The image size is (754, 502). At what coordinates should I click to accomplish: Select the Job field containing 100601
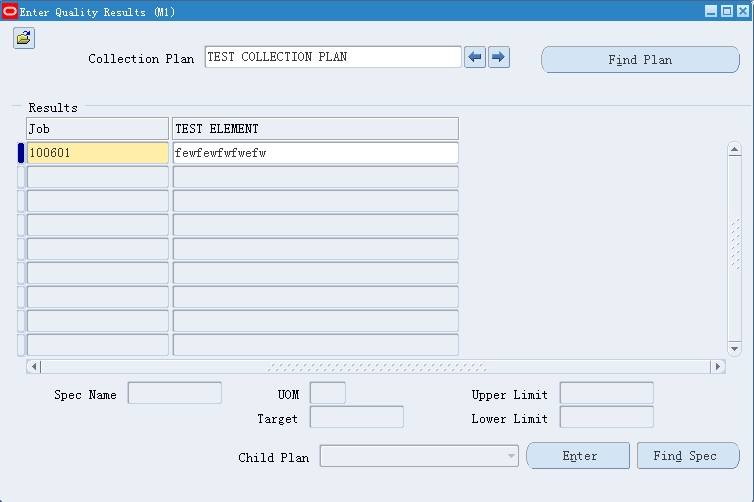97,153
